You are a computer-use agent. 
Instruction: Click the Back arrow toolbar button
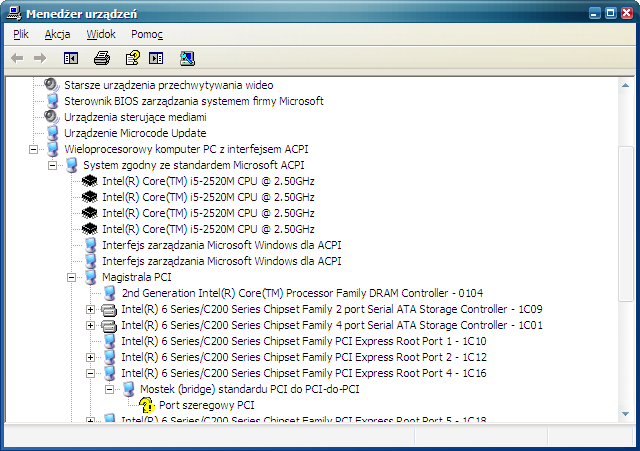pyautogui.click(x=17, y=58)
